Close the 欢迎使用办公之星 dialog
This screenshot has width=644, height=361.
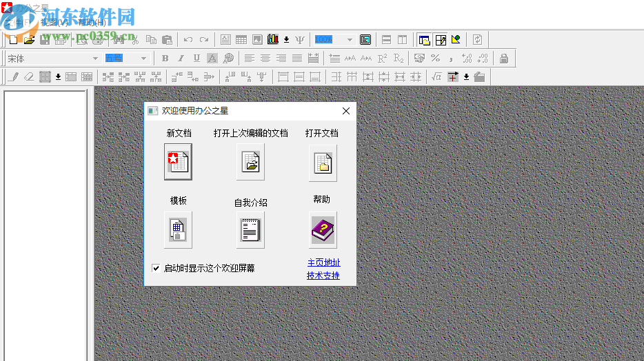click(x=346, y=111)
